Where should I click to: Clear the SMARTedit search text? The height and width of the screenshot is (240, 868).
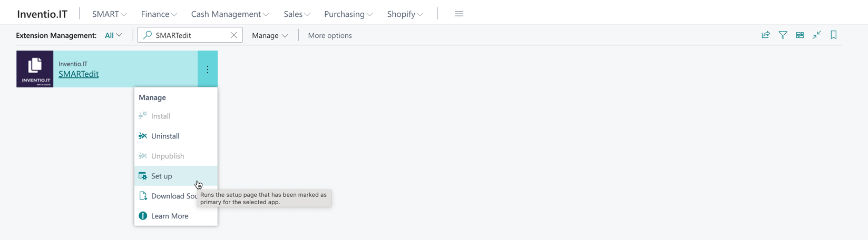[x=234, y=35]
